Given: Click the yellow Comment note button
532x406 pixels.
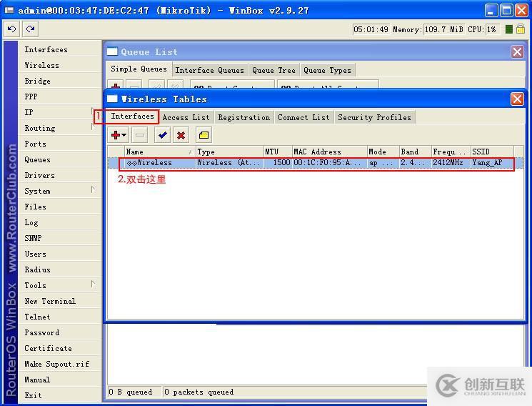Looking at the screenshot, I should click(204, 135).
